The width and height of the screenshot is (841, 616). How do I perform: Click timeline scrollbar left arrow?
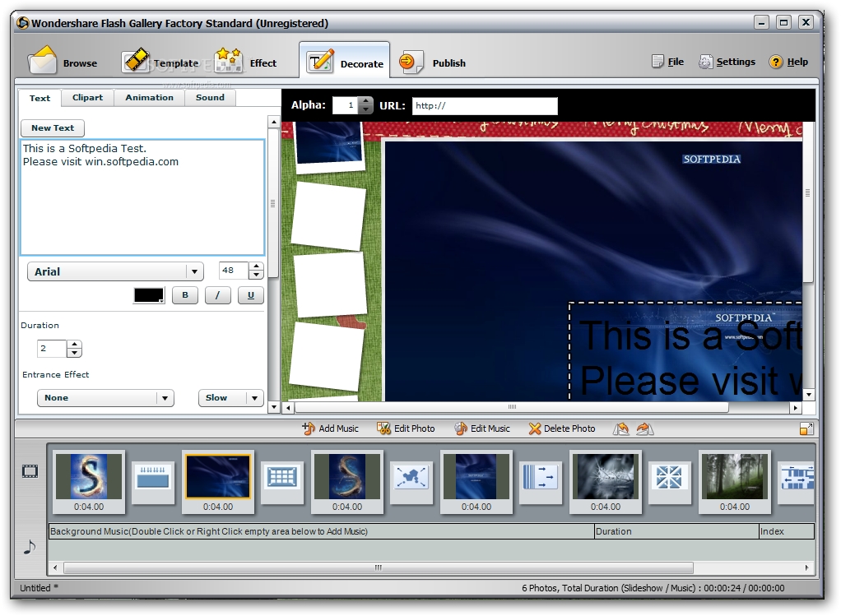(x=54, y=567)
